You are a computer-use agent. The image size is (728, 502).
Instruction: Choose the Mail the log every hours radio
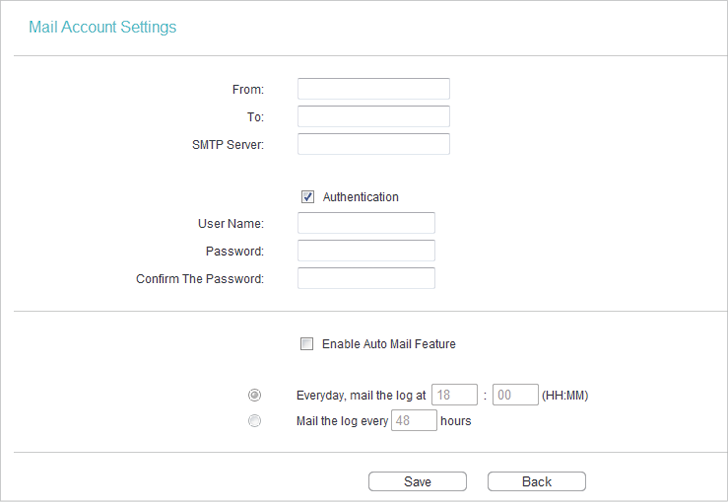(254, 421)
